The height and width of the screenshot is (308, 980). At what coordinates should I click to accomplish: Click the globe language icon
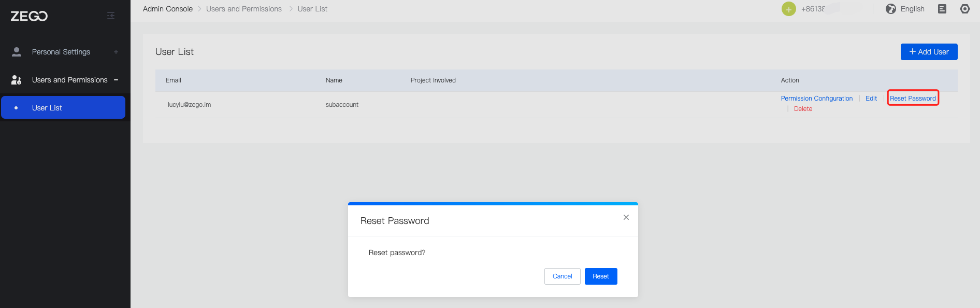[x=891, y=9]
